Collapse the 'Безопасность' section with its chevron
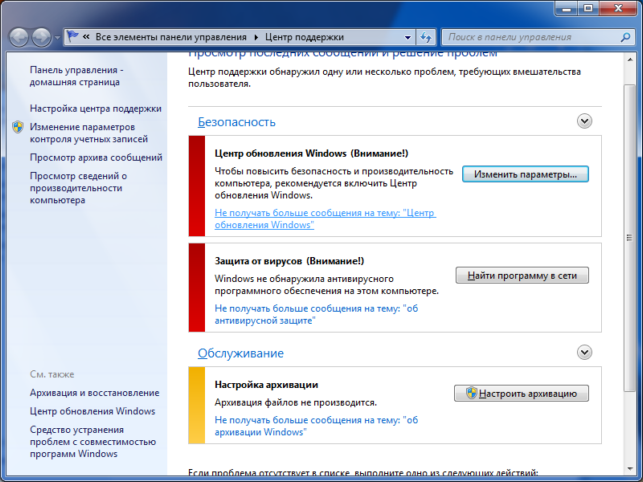The image size is (643, 482). click(x=584, y=121)
